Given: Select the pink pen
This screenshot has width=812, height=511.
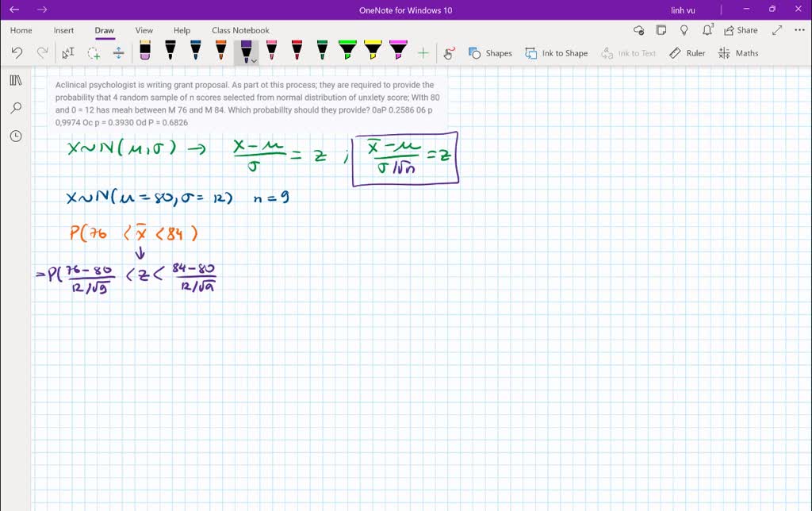Looking at the screenshot, I should click(x=271, y=51).
